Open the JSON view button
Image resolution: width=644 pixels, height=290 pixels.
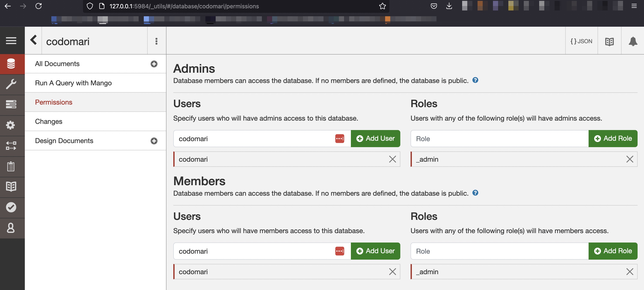[581, 41]
